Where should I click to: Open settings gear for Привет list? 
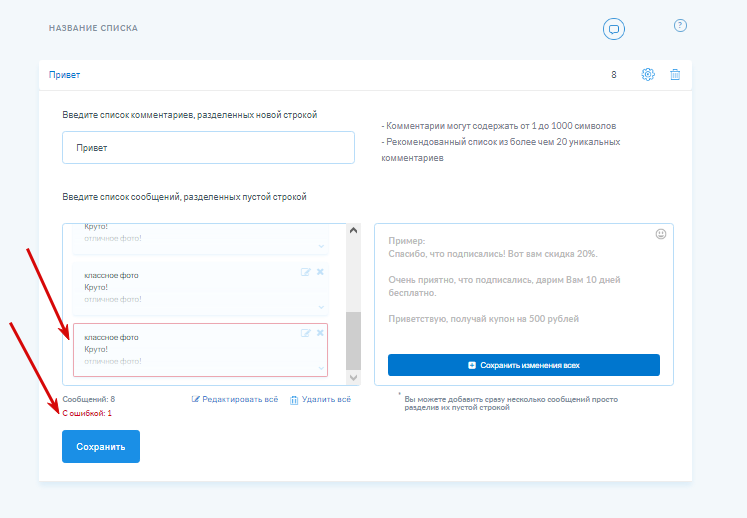point(648,74)
